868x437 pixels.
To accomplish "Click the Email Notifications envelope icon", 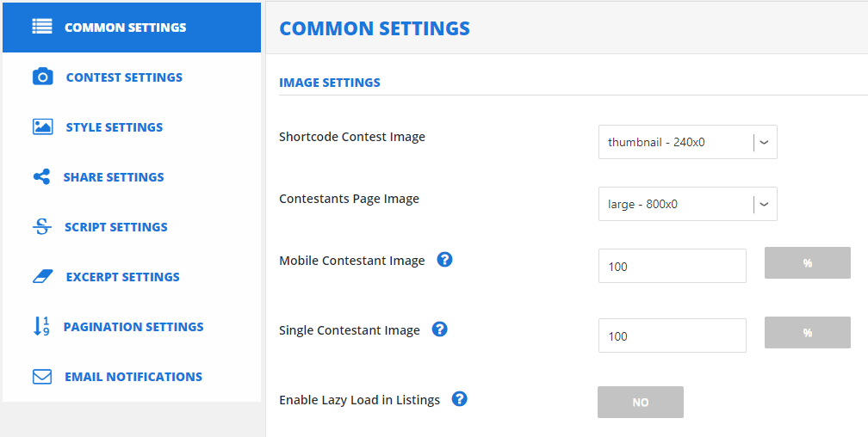I will [42, 377].
